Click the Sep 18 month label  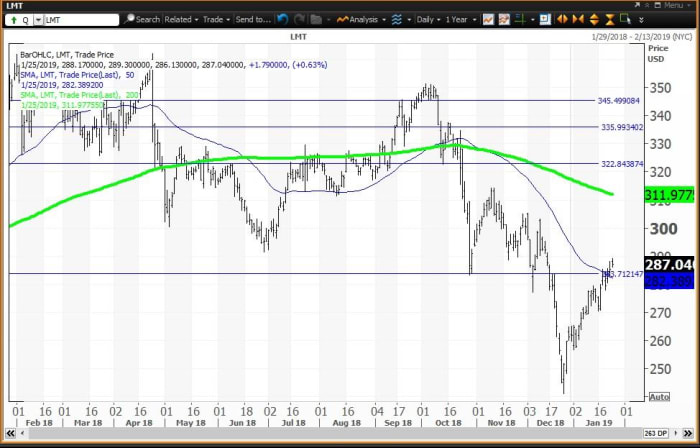[x=398, y=423]
